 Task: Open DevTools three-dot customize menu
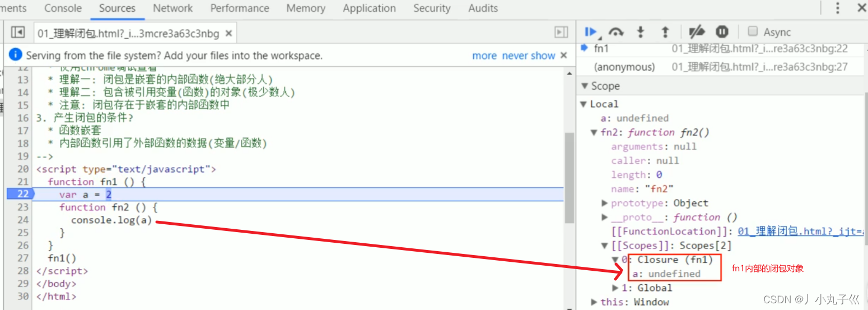(838, 8)
